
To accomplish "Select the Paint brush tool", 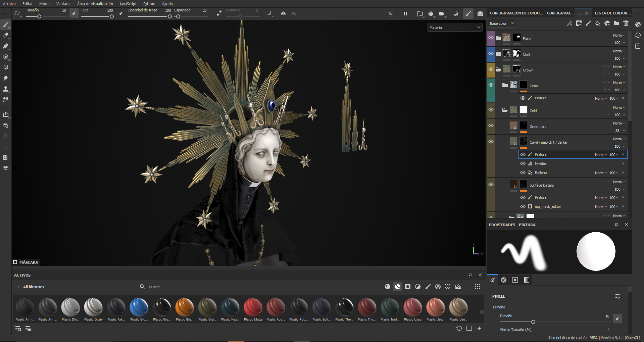I will pos(6,25).
